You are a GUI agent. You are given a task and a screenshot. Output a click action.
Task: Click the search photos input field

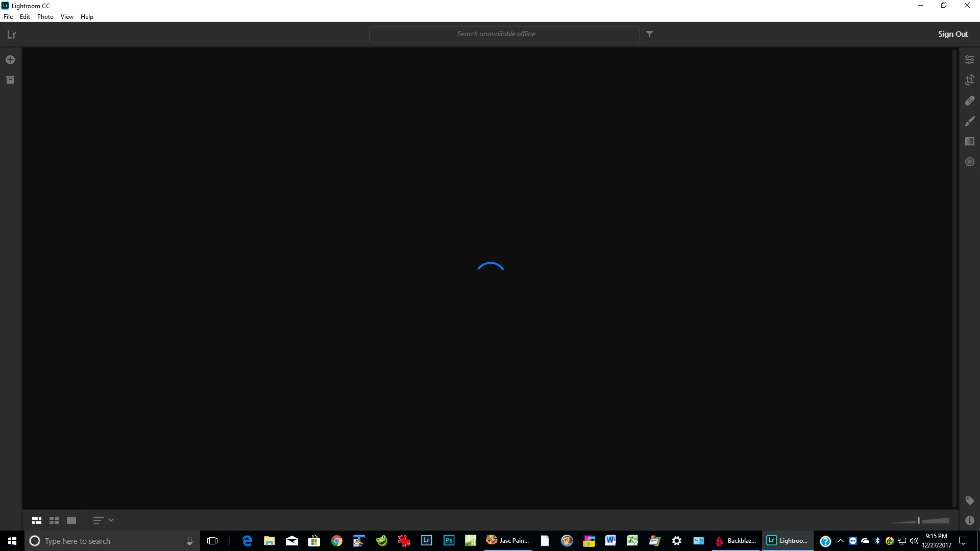pos(504,34)
